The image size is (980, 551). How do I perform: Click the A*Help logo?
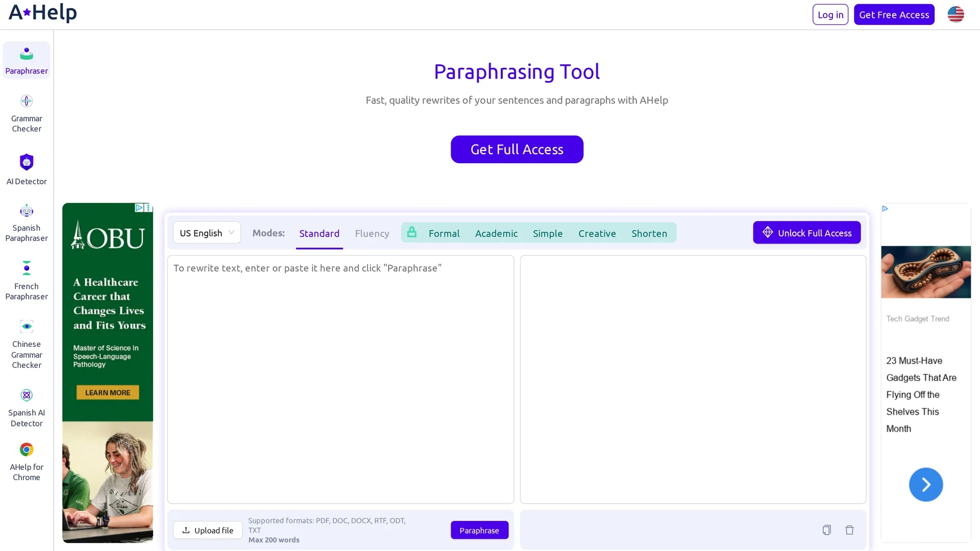pos(43,12)
